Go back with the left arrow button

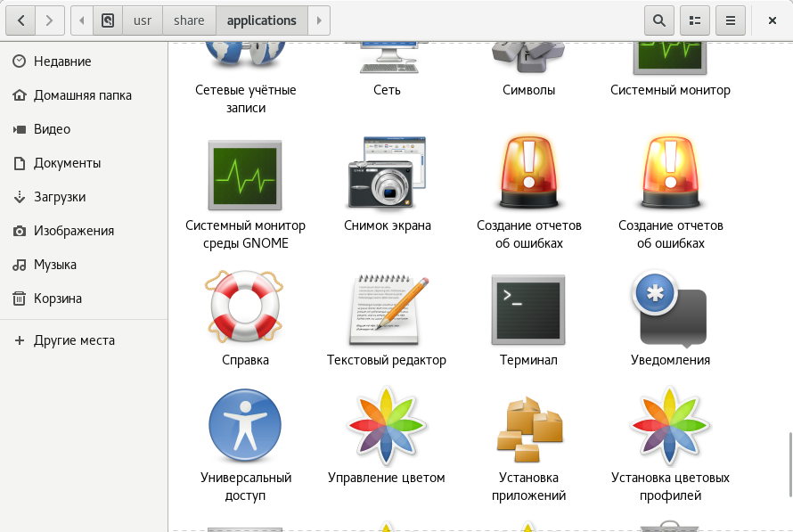(x=20, y=20)
